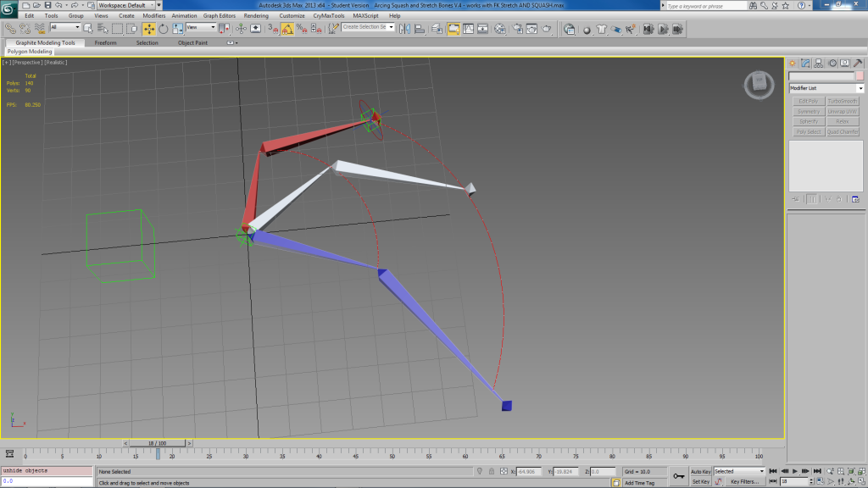Open the Create panel star icon
The height and width of the screenshot is (488, 868).
tap(793, 63)
